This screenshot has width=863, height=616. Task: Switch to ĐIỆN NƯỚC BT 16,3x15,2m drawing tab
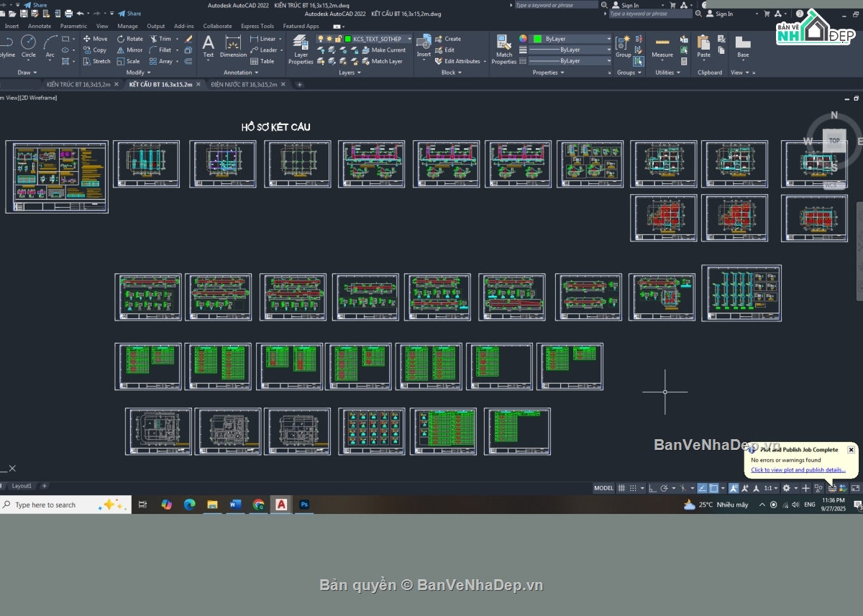243,85
